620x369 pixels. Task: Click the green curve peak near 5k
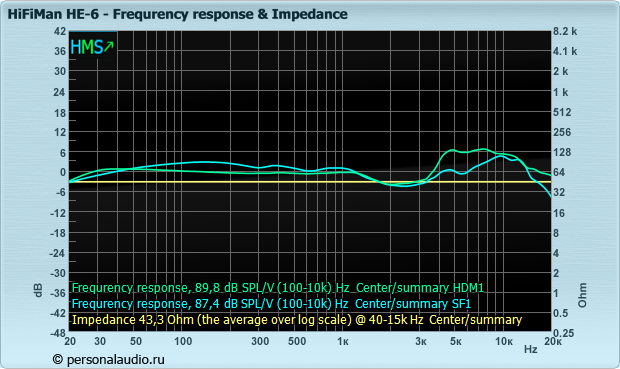click(x=452, y=150)
